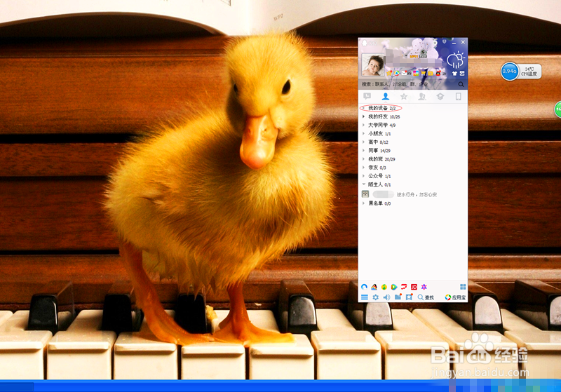Viewport: 561px width, 392px height.
Task: Open the Tencent news colorful ring icon
Action: 396,73
